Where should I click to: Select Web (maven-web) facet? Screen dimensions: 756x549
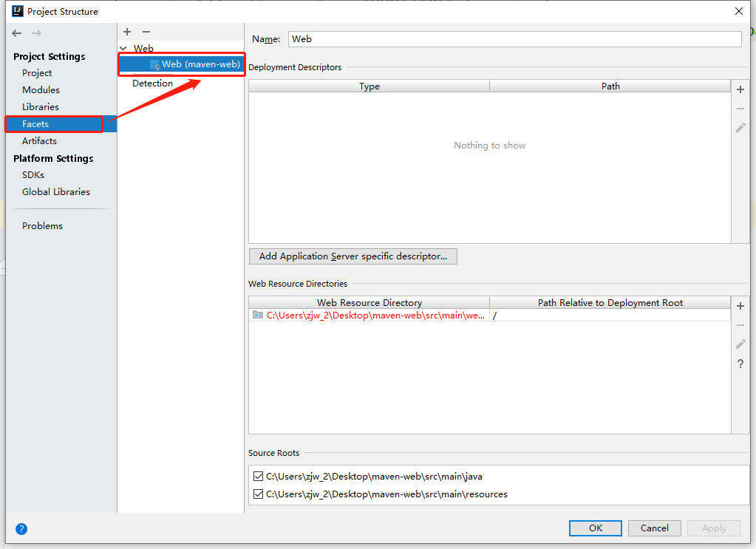(200, 64)
